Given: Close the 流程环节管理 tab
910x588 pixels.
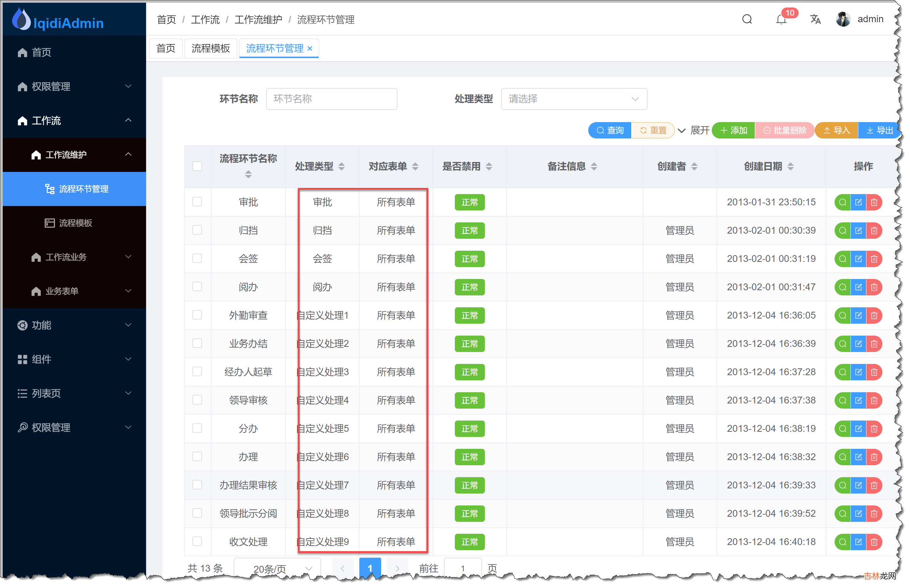Looking at the screenshot, I should [x=310, y=48].
